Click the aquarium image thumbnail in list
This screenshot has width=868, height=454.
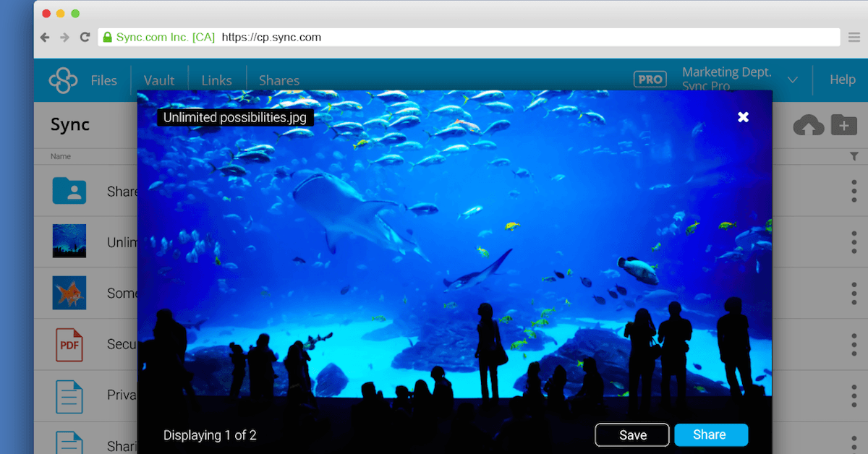click(69, 241)
